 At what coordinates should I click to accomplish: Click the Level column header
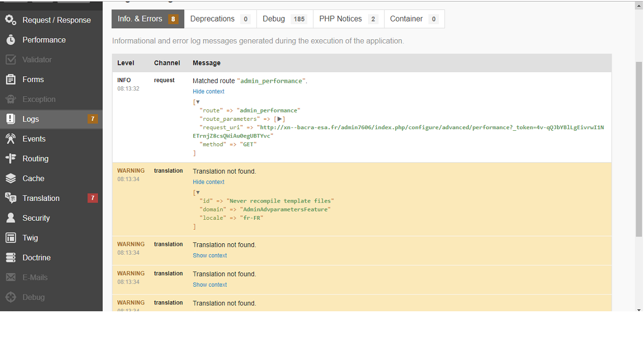(126, 63)
